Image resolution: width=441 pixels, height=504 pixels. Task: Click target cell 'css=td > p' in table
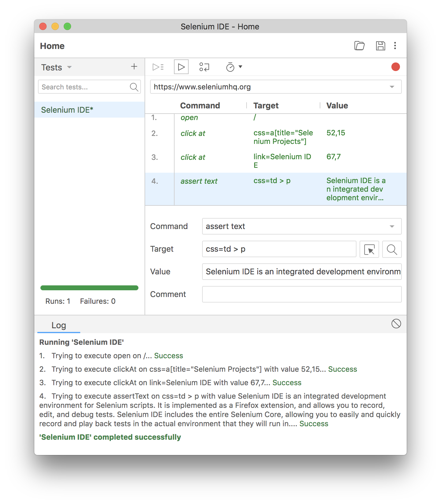pos(272,181)
